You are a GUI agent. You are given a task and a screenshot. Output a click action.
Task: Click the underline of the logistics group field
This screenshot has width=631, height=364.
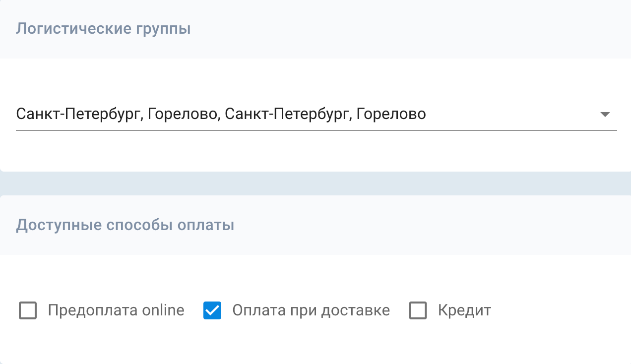(x=316, y=130)
